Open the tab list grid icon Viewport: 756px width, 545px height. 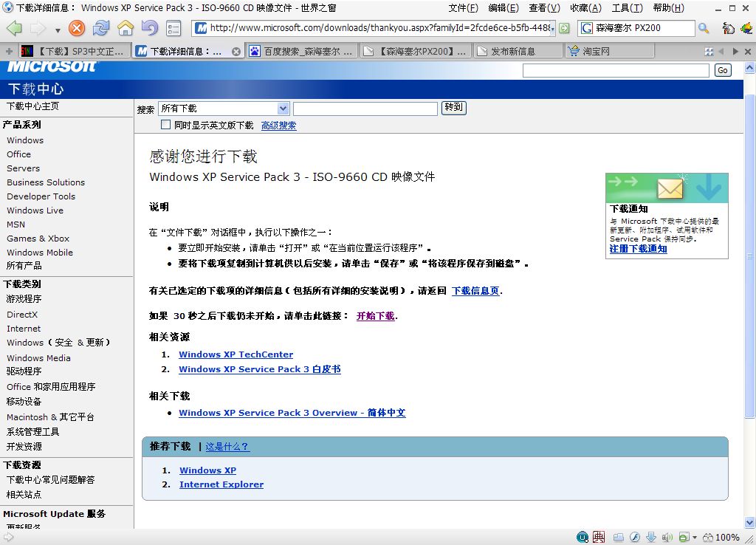(x=709, y=51)
